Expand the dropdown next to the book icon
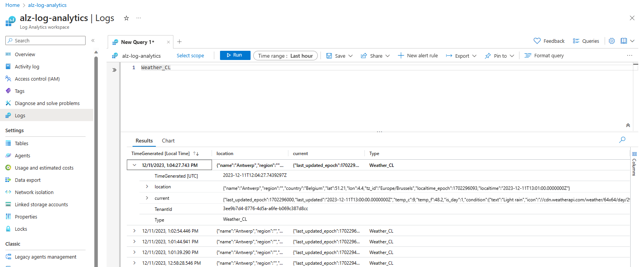The image size is (644, 267). point(633,41)
